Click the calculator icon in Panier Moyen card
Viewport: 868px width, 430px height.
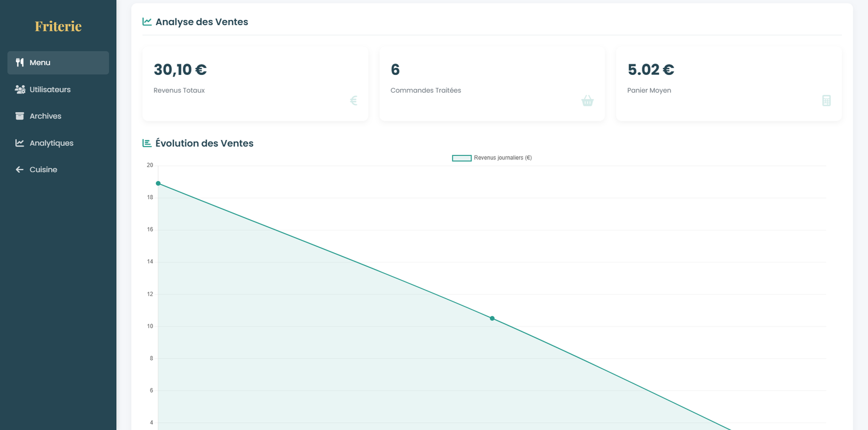coord(826,100)
